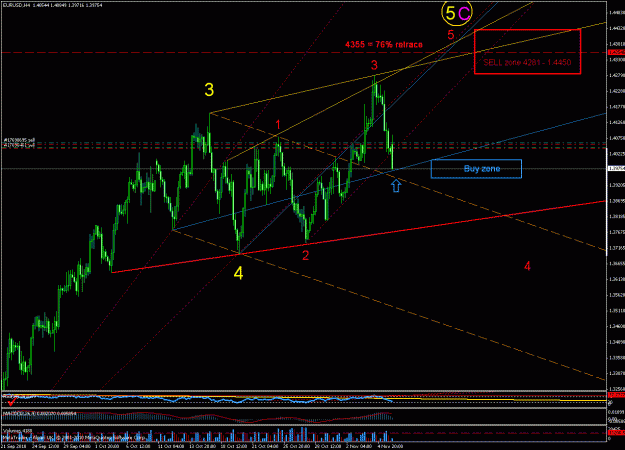Viewport: 625px width, 450px height.
Task: Click the "1 Oct 20:00" time axis label
Action: coord(108,446)
